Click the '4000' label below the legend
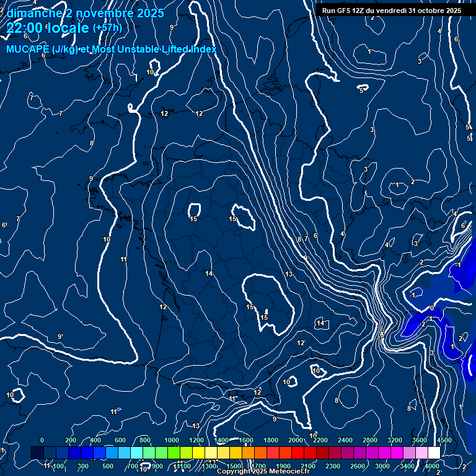Screen dimensions: 476x476 431,466
